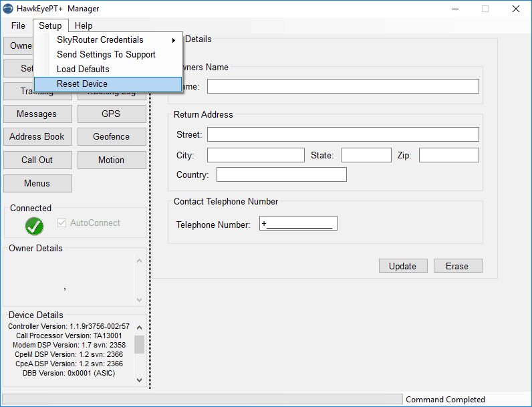
Task: Open the Messages section
Action: point(37,114)
